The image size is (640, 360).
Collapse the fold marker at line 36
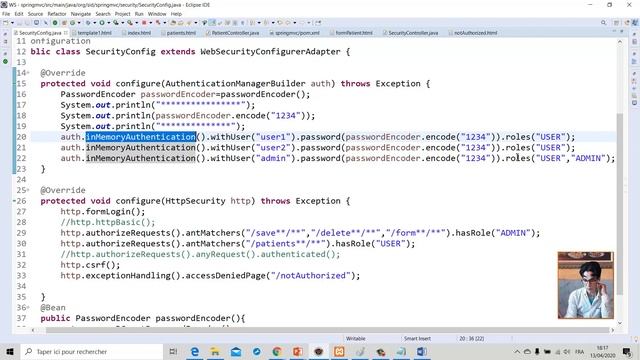point(28,307)
